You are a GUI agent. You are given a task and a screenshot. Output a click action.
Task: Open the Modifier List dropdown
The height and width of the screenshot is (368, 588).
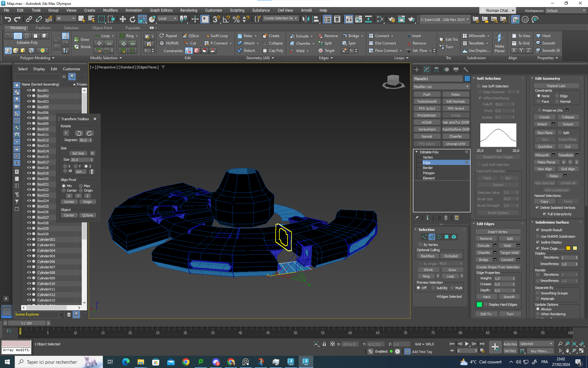pos(441,87)
